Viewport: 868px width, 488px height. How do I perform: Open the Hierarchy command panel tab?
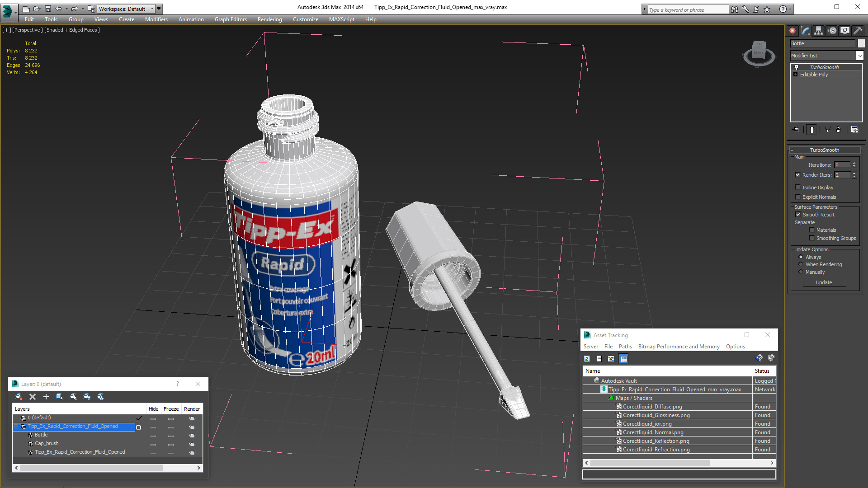click(x=819, y=31)
